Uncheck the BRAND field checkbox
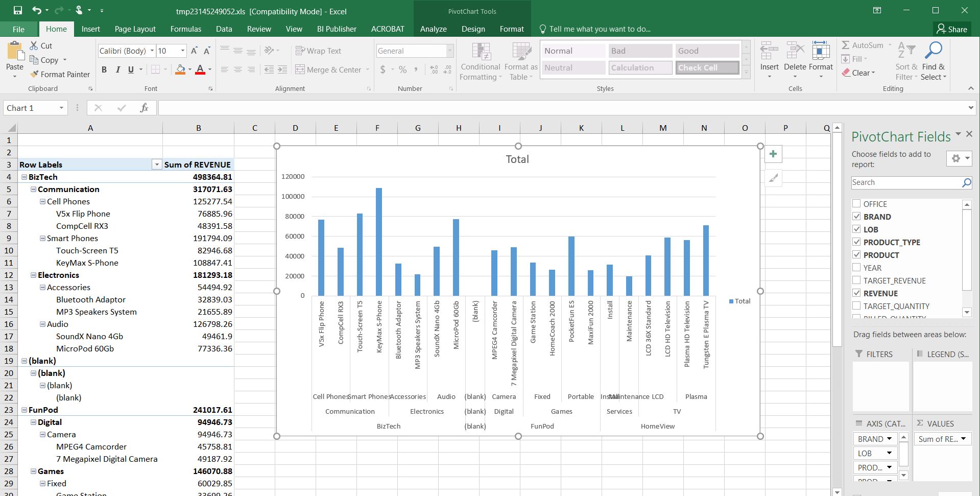Viewport: 980px width, 496px height. 856,217
